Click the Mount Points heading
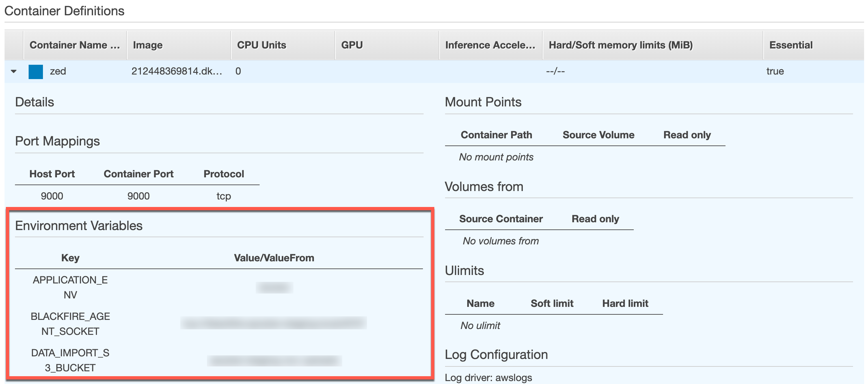The height and width of the screenshot is (384, 868). (483, 102)
